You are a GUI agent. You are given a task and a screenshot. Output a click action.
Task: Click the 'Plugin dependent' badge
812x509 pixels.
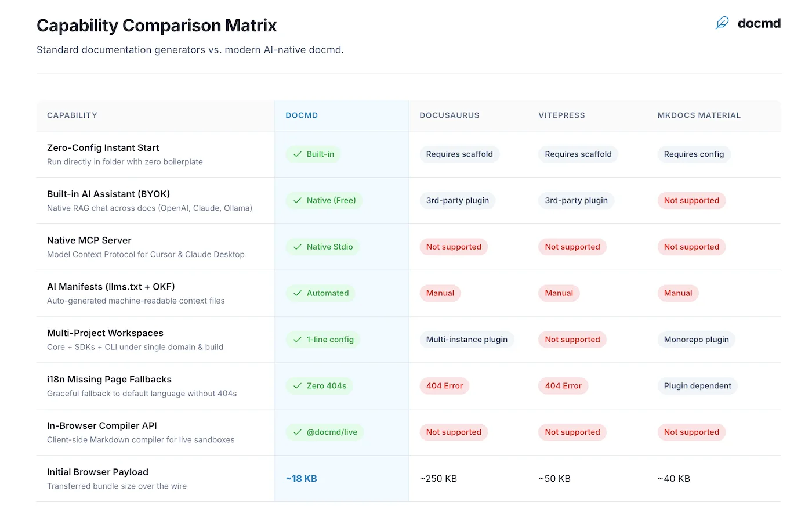tap(698, 386)
